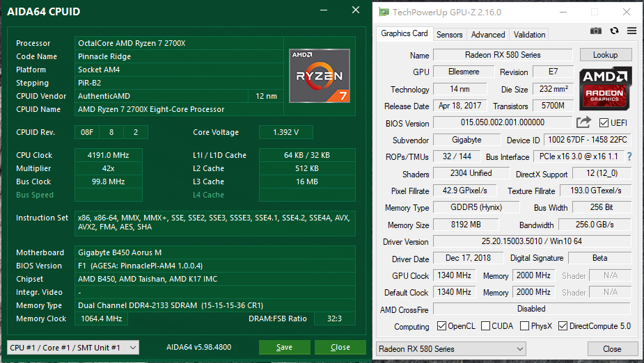The height and width of the screenshot is (363, 644).
Task: Click the Digital Signature value Beta
Action: pyautogui.click(x=599, y=258)
